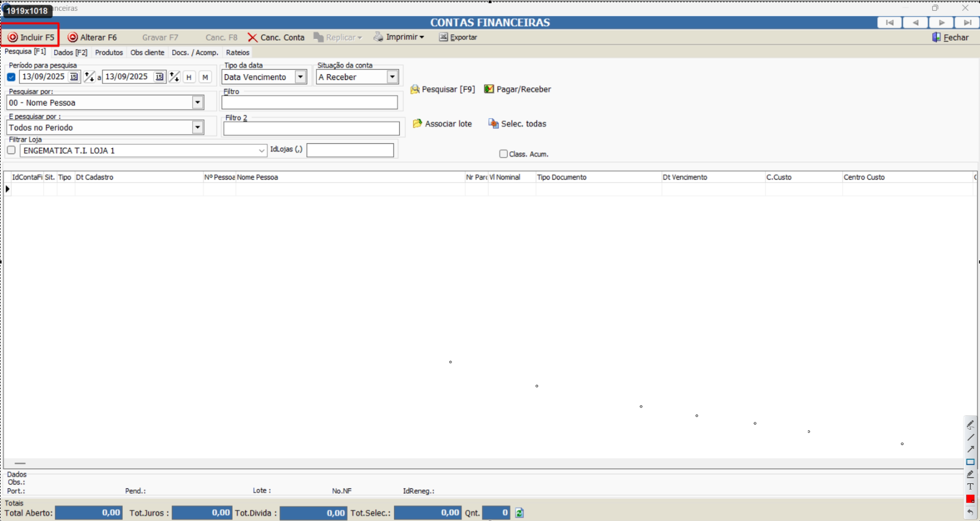Screen dimensions: 980x521
Task: Click the Incluir F5 button
Action: (31, 37)
